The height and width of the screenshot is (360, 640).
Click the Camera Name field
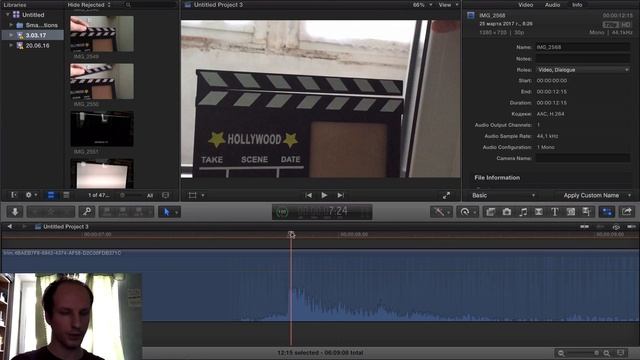[x=582, y=158]
